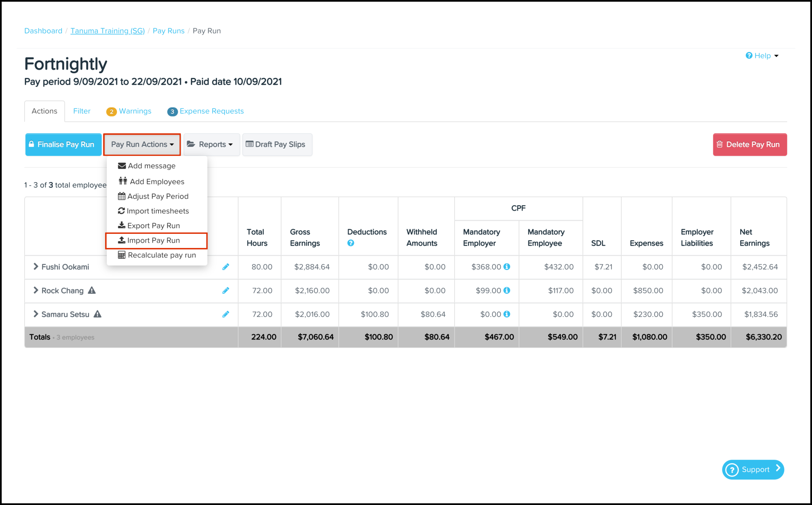Viewport: 812px width, 505px height.
Task: Follow the Tanuma Training (SG) breadcrumb link
Action: (107, 31)
